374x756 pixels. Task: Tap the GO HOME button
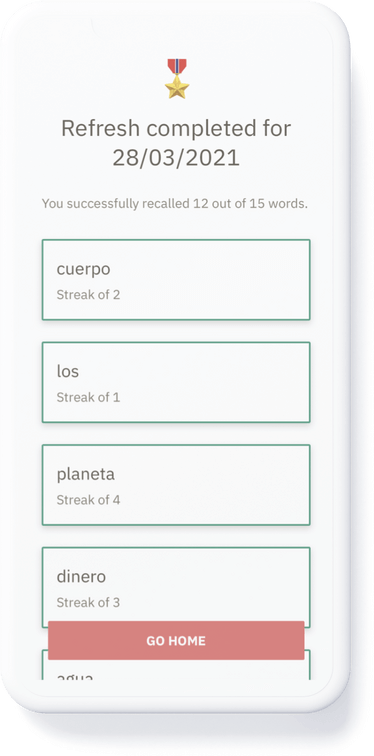(x=176, y=640)
